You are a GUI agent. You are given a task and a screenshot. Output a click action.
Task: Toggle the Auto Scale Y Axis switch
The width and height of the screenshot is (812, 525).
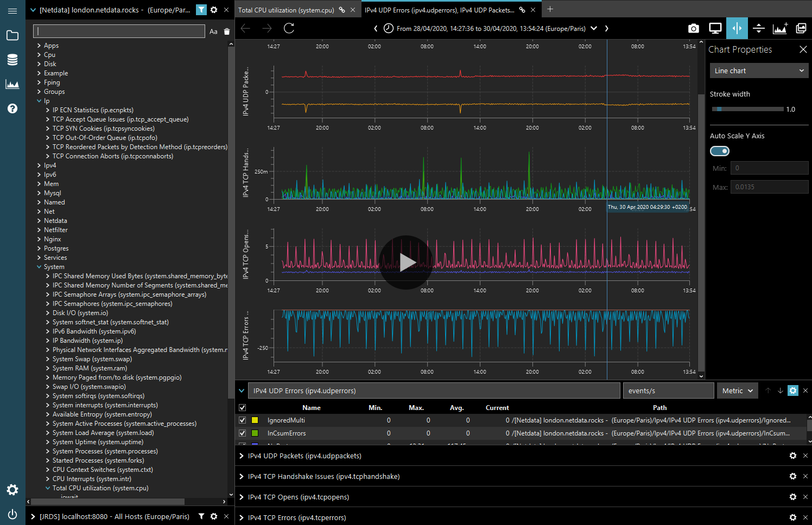pyautogui.click(x=720, y=151)
